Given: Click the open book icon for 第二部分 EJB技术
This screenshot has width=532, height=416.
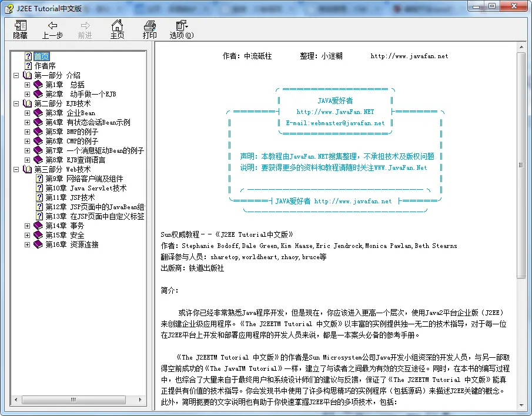Looking at the screenshot, I should click(x=28, y=103).
